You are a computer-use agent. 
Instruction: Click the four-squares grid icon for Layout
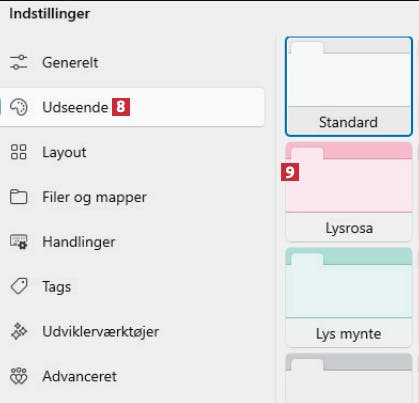pos(19,152)
